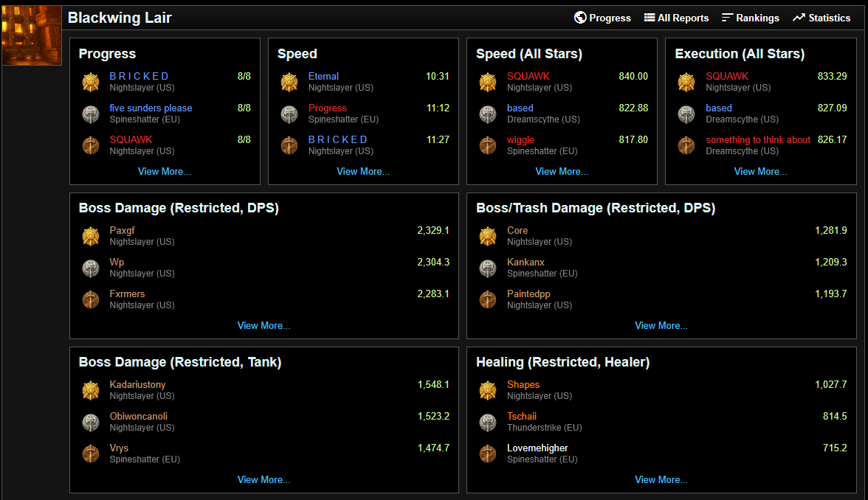
Task: Click gold medal beside Paxgf
Action: point(91,236)
